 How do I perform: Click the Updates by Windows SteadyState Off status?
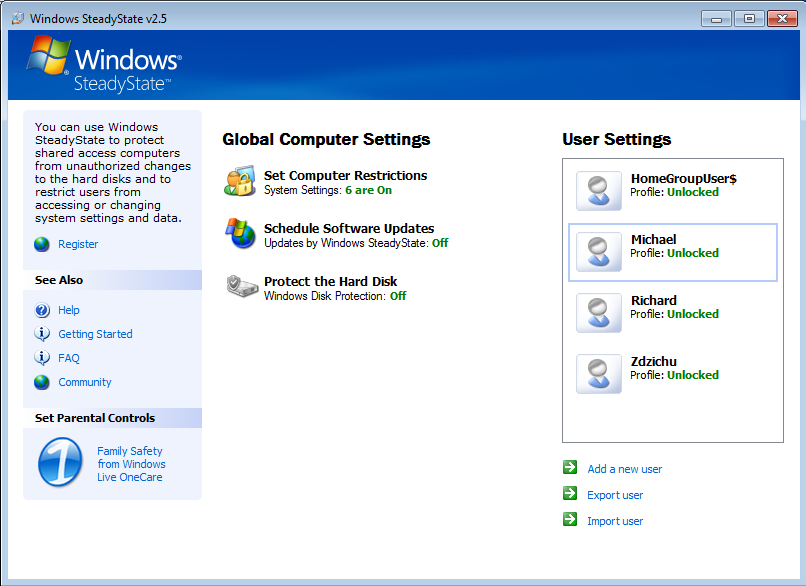point(440,243)
